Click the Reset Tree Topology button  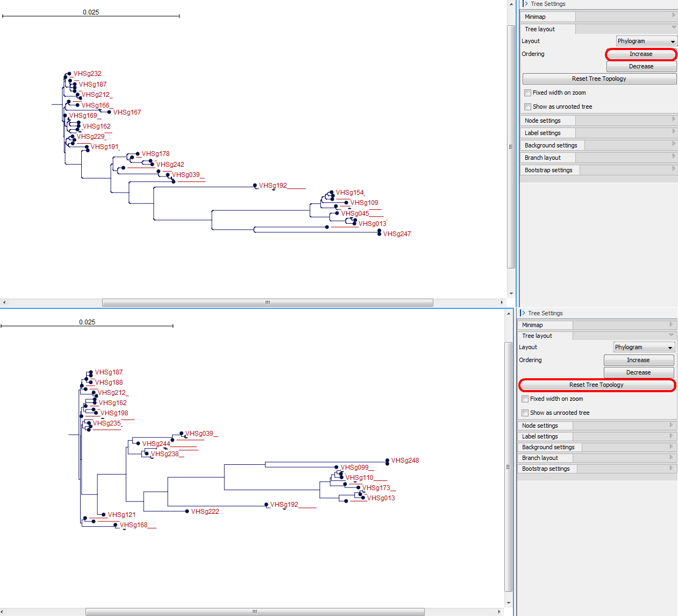coord(597,385)
